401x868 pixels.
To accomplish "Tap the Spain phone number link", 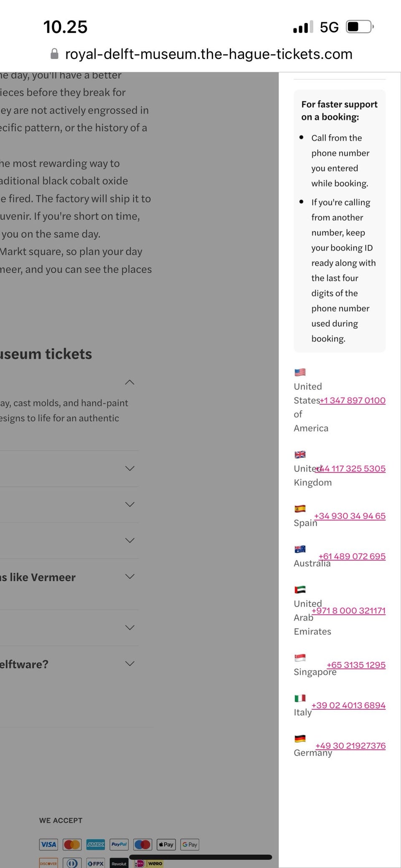I will (x=350, y=516).
